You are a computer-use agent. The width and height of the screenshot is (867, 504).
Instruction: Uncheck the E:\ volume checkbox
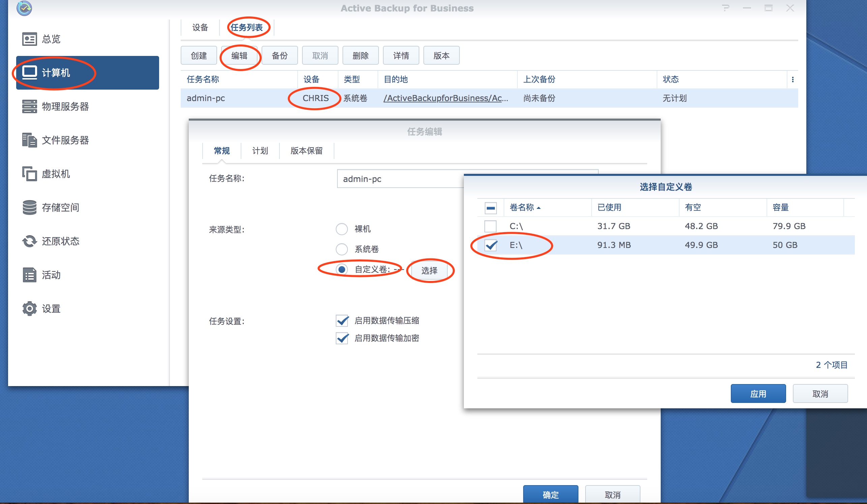[x=490, y=245]
